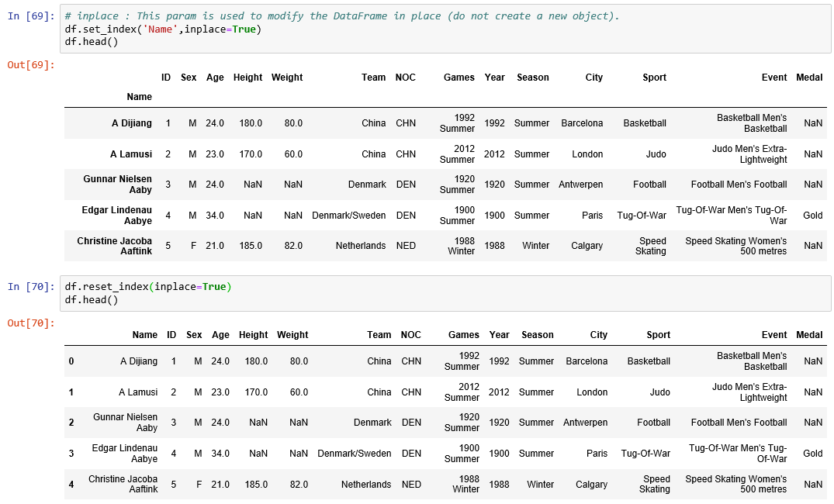Screen dimensions: 834x504
Task: Select Christine Jacoba Aaftink in the Out[69] table
Action: pos(115,246)
